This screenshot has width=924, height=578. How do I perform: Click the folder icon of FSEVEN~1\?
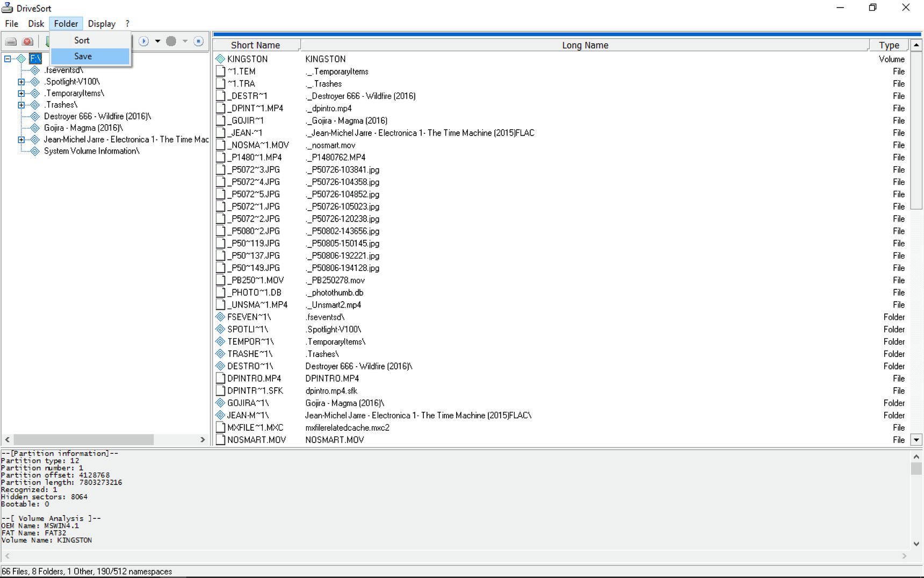point(220,317)
